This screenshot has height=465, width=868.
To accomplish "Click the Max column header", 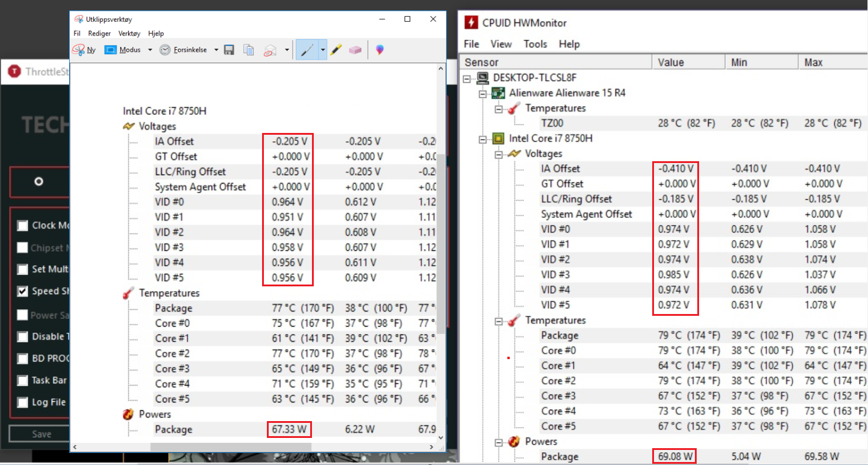I will [x=834, y=63].
